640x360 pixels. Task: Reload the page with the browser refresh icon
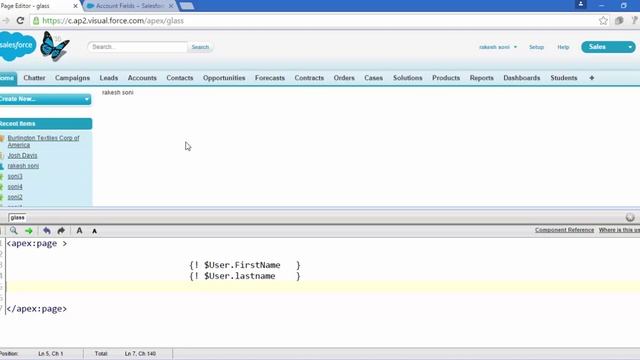[x=20, y=20]
